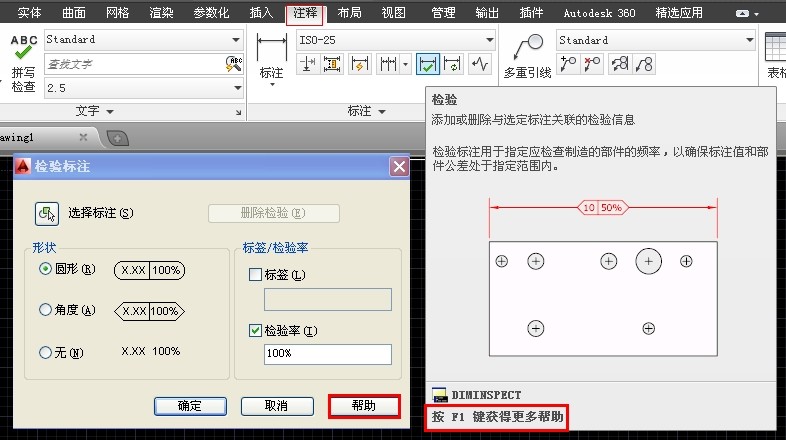This screenshot has height=440, width=786.
Task: Click the 帮助 button in the dialog
Action: coord(364,406)
